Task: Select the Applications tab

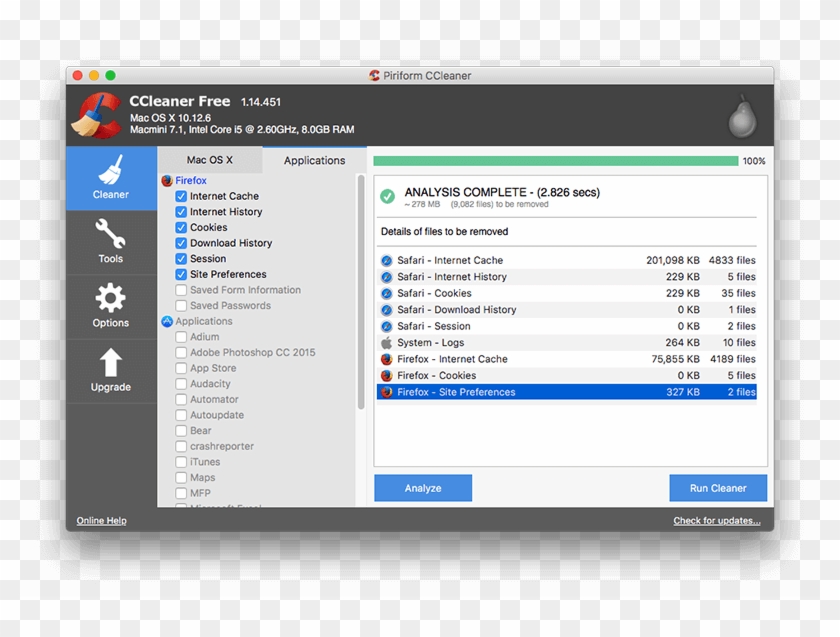Action: (314, 159)
